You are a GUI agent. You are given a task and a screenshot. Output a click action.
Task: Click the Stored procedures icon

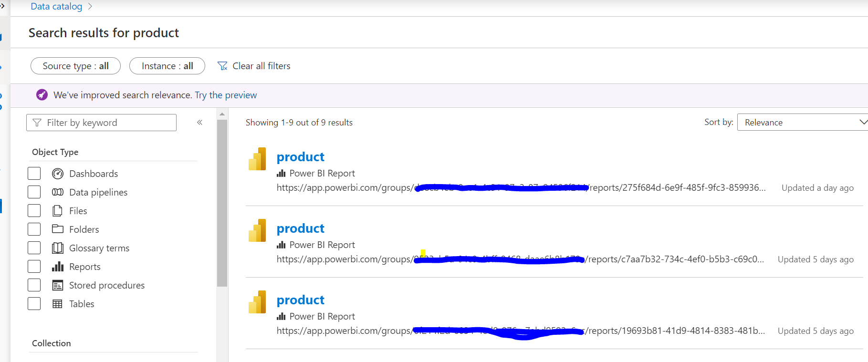[x=58, y=285]
